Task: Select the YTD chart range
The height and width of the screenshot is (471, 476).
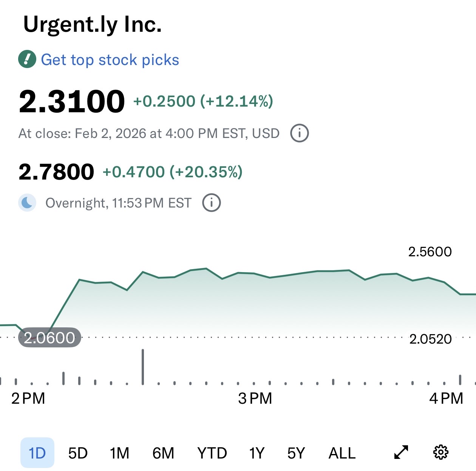Action: click(212, 453)
